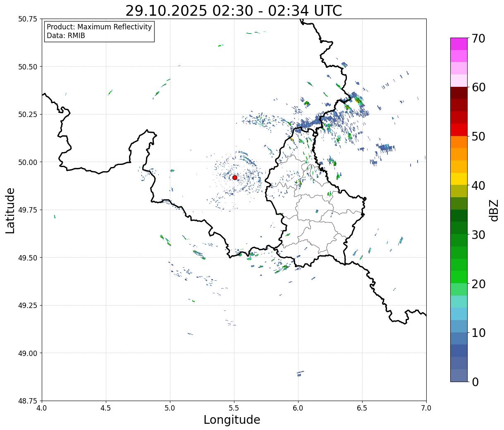Click the 'Latitude' axis label
The height and width of the screenshot is (430, 504).
[x=10, y=210]
